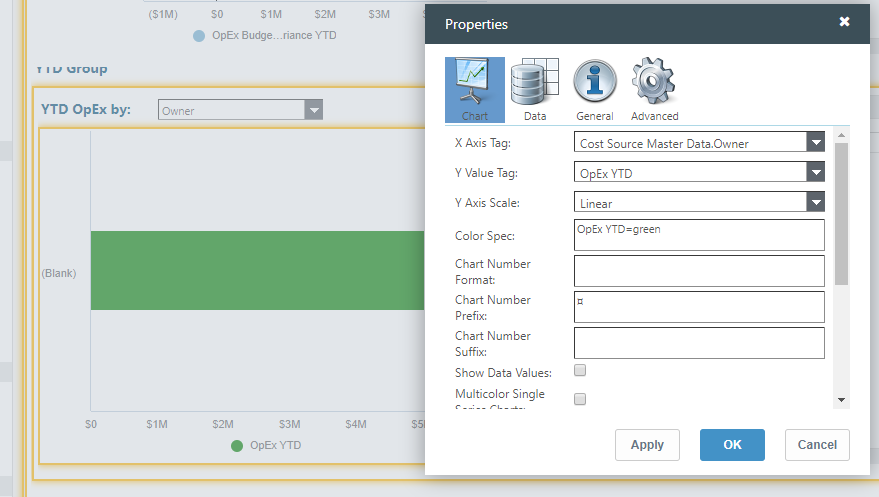Close the Properties dialog with X
Image resolution: width=879 pixels, height=497 pixels.
[844, 22]
